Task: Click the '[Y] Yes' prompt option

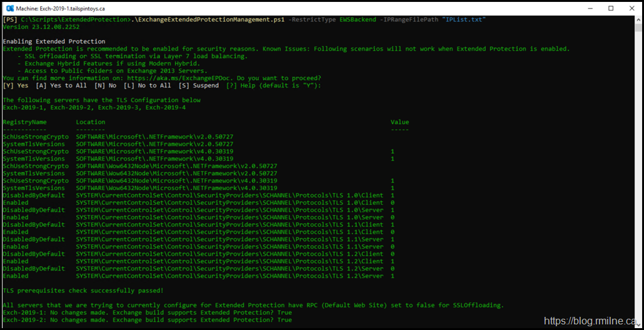Action: [x=16, y=86]
